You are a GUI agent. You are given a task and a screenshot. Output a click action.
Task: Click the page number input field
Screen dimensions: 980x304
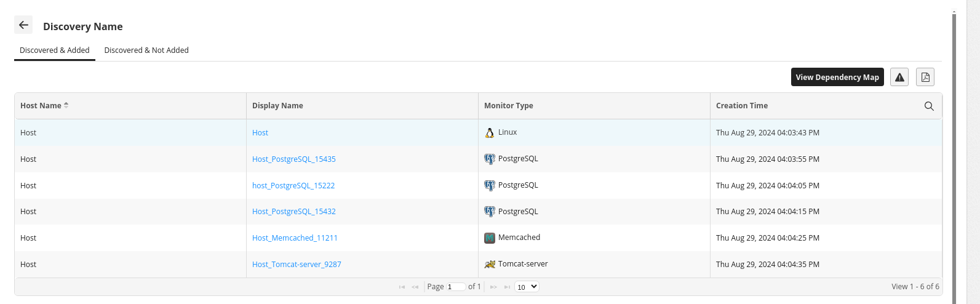click(456, 287)
